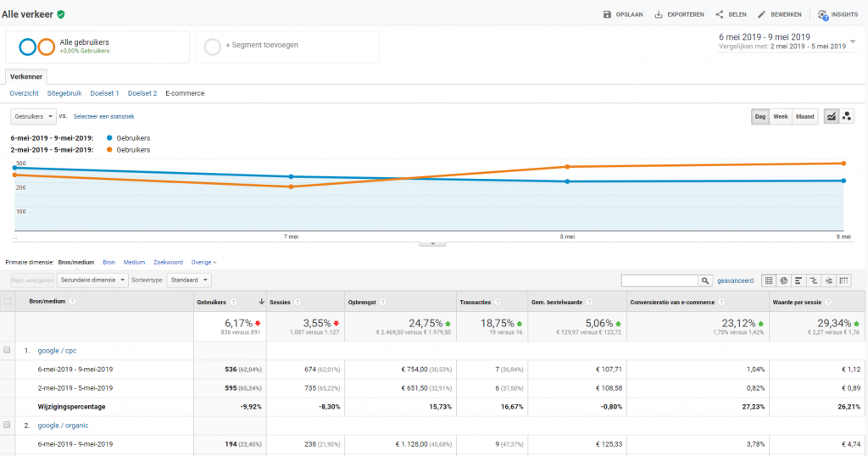Image resolution: width=868 pixels, height=456 pixels.
Task: Click the Delen share icon
Action: click(719, 14)
